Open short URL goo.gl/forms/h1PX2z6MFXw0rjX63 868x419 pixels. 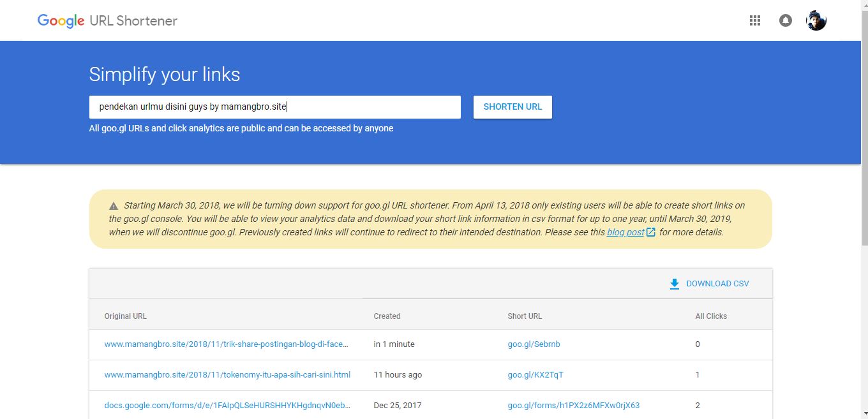pyautogui.click(x=574, y=405)
